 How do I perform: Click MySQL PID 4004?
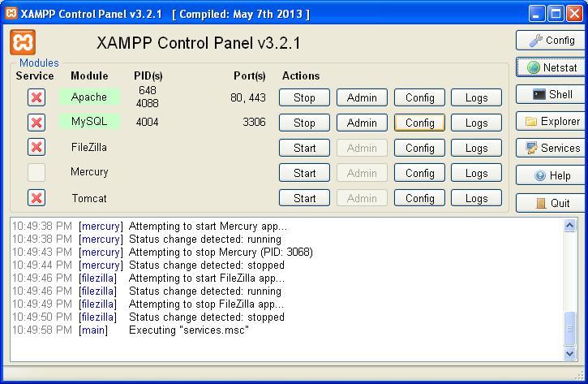(x=147, y=122)
